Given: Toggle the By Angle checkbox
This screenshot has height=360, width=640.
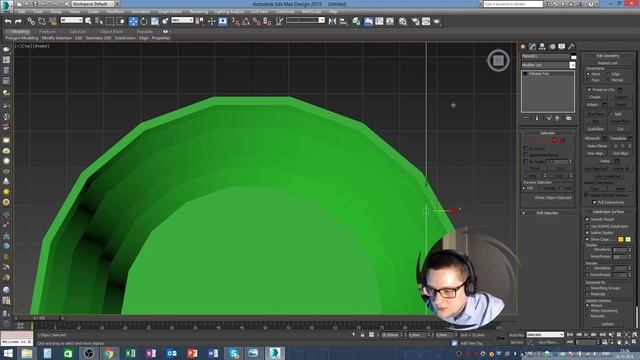Looking at the screenshot, I should click(526, 162).
